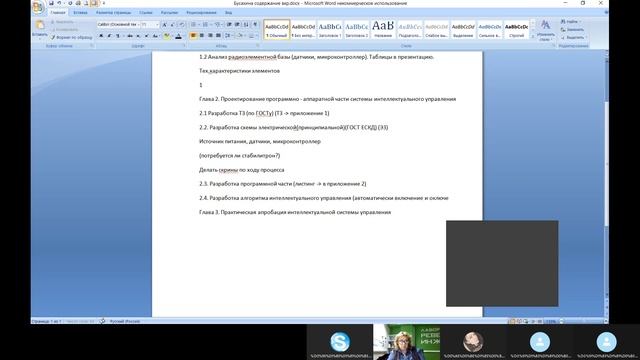
Task: Click the spell check icon in status bar
Action: (102, 321)
